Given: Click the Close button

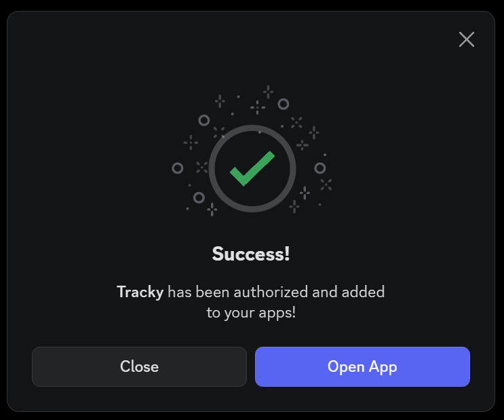Looking at the screenshot, I should coord(139,366).
